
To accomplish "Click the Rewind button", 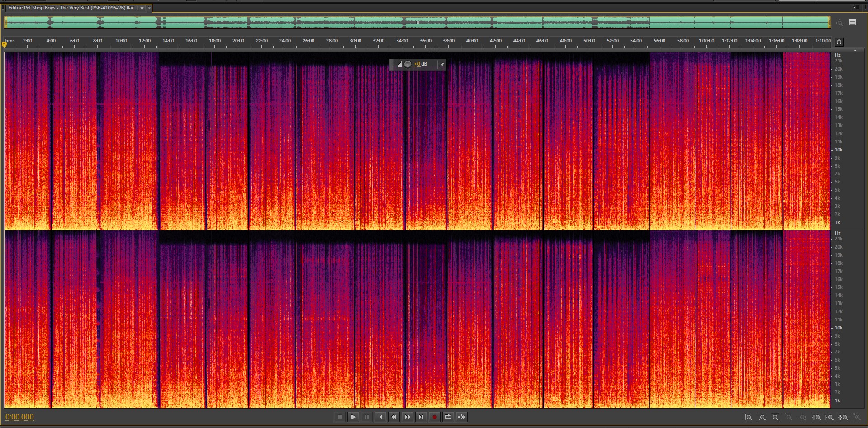I will [394, 417].
